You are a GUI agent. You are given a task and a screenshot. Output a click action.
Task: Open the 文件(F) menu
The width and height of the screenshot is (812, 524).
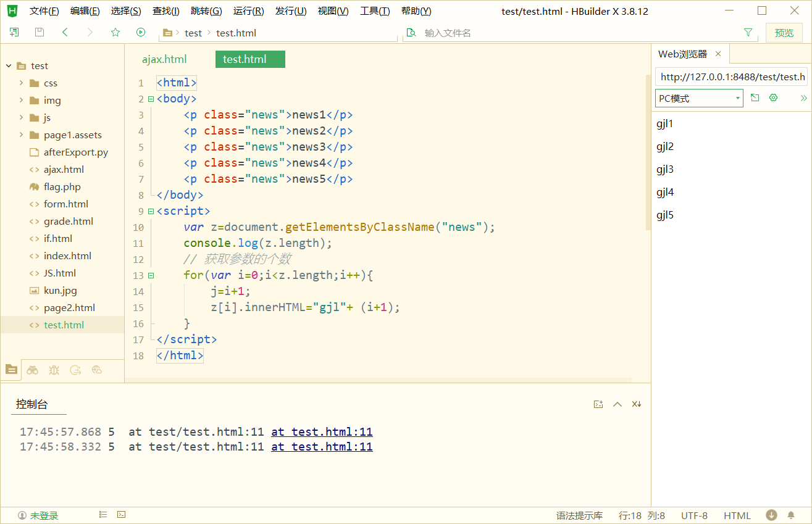tap(44, 11)
